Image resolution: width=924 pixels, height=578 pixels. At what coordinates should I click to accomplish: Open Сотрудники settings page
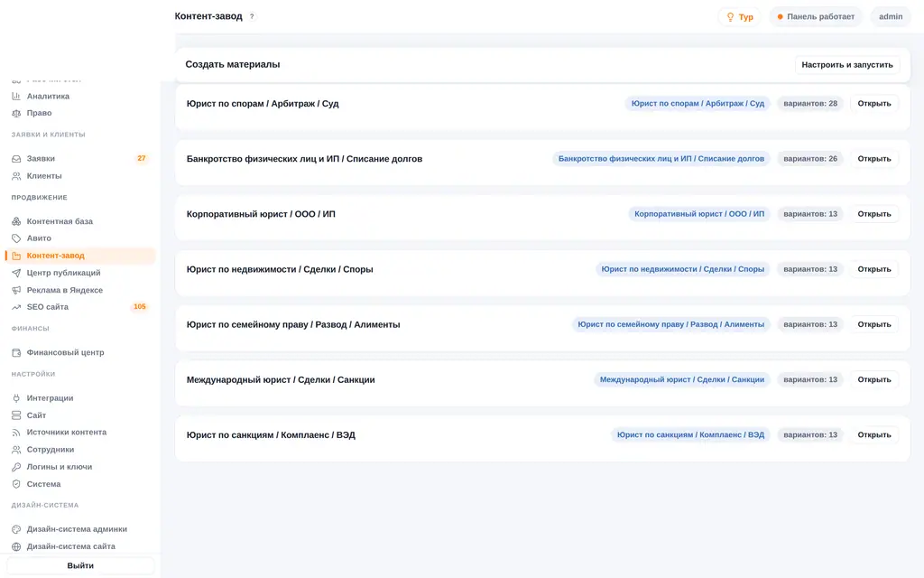click(80, 450)
